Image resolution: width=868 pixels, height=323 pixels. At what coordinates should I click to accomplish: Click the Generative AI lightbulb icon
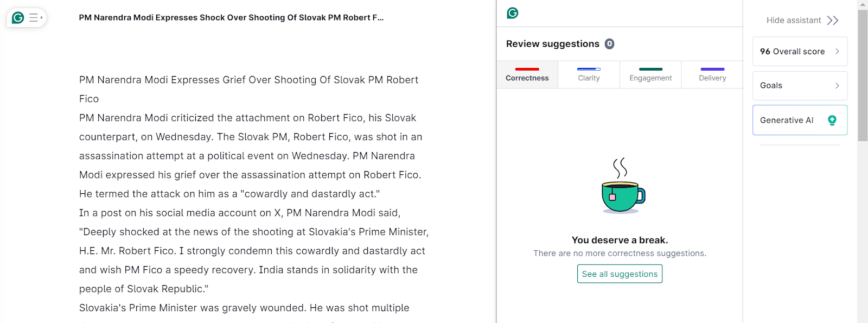[832, 120]
